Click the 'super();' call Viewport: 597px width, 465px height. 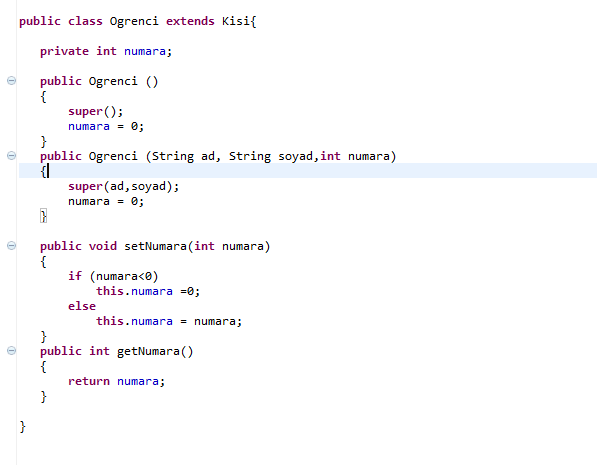pyautogui.click(x=96, y=111)
